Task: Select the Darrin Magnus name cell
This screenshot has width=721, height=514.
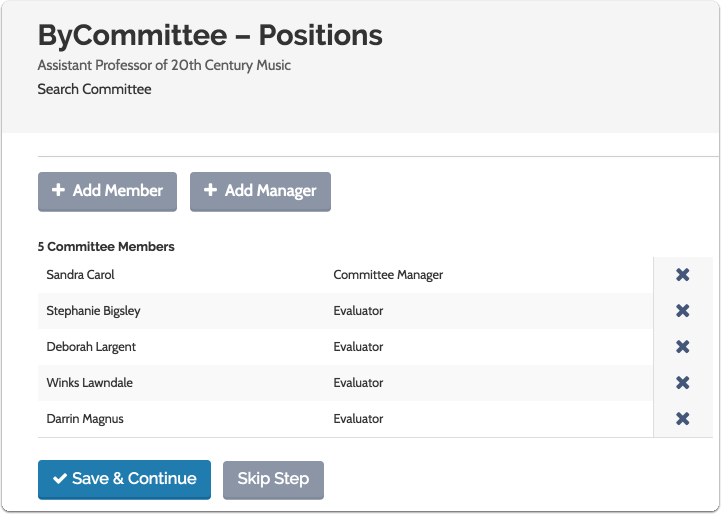Action: click(85, 419)
